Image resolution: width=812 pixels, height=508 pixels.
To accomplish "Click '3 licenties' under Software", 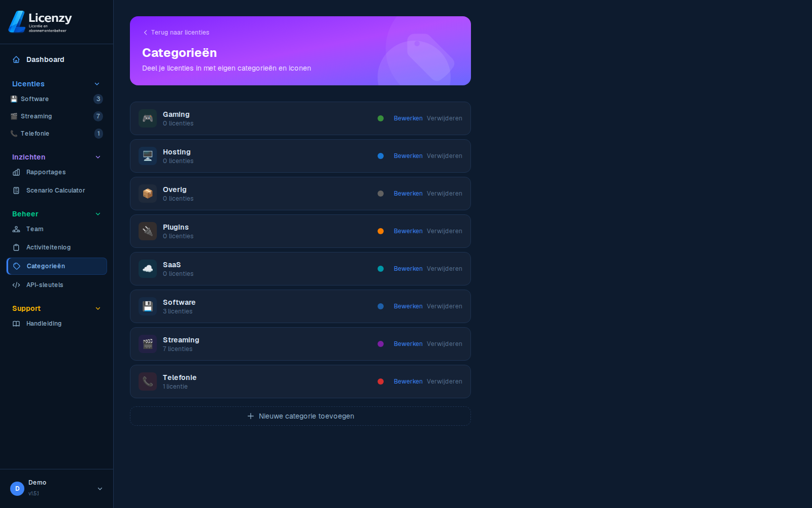I will pyautogui.click(x=178, y=311).
